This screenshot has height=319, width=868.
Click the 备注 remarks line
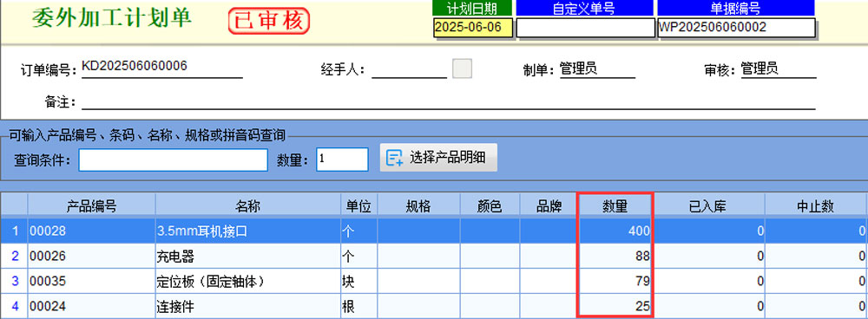click(449, 102)
